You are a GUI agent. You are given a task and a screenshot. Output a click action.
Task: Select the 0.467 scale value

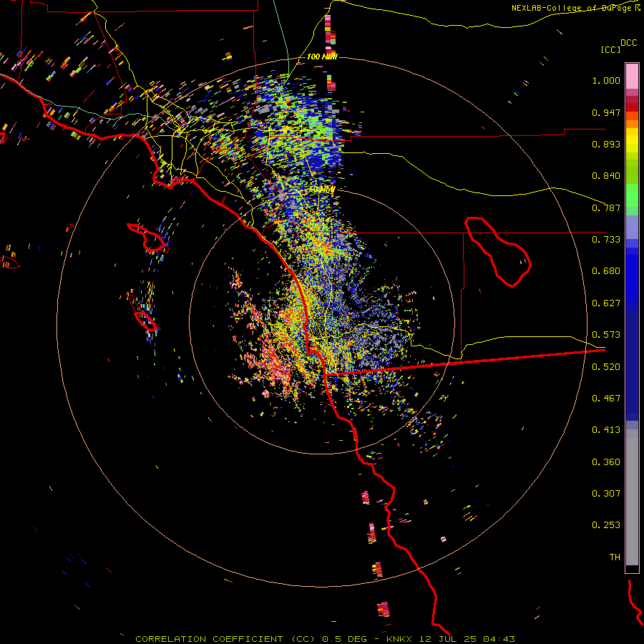606,399
